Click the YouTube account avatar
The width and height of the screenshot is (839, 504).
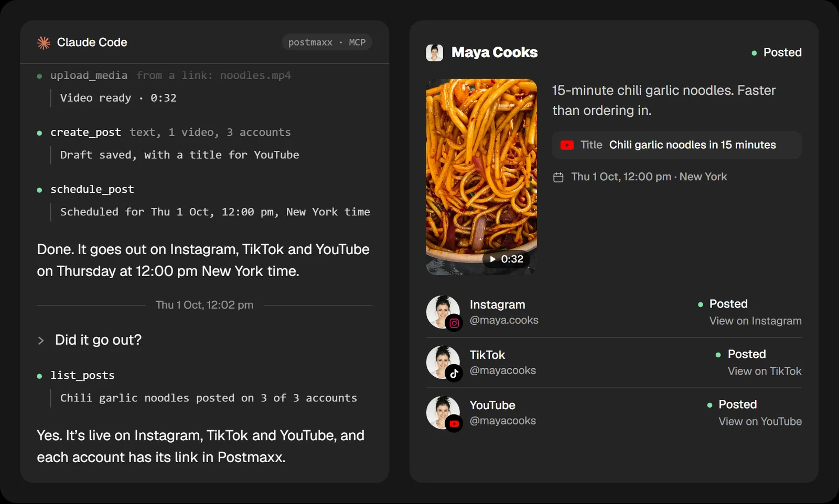(443, 413)
